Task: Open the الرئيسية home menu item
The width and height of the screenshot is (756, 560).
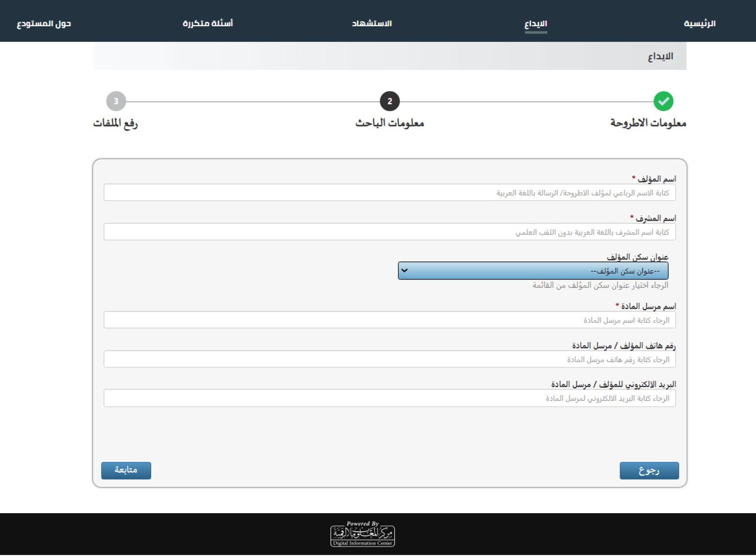Action: [x=700, y=23]
